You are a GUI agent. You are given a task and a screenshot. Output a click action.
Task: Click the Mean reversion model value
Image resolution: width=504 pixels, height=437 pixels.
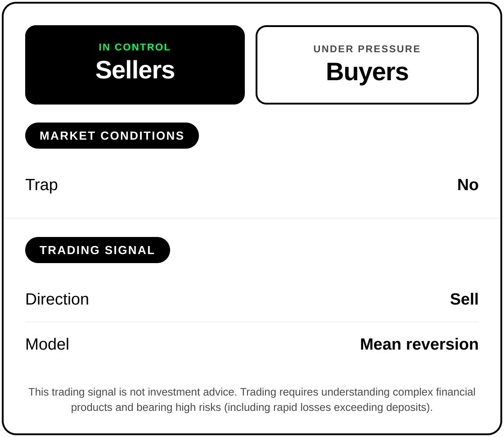click(x=419, y=344)
